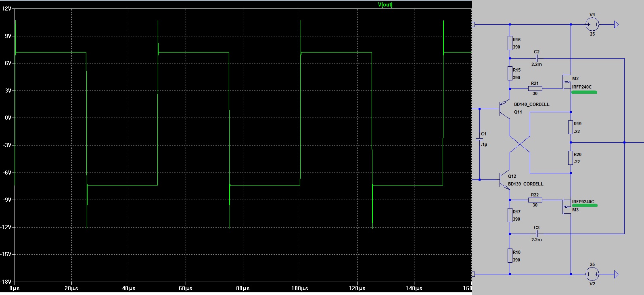Click the arrow flag beside V2
Viewport: 644px width, 295px height.
coord(616,274)
